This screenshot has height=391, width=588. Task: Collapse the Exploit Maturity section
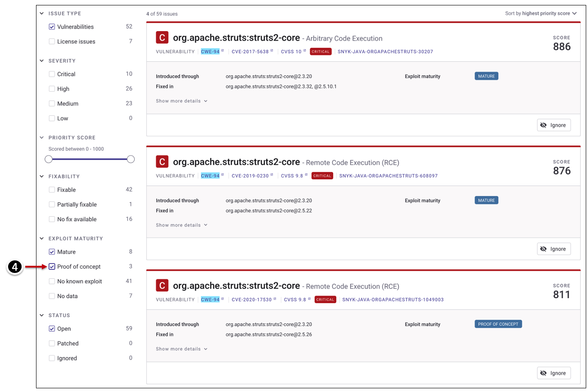42,239
